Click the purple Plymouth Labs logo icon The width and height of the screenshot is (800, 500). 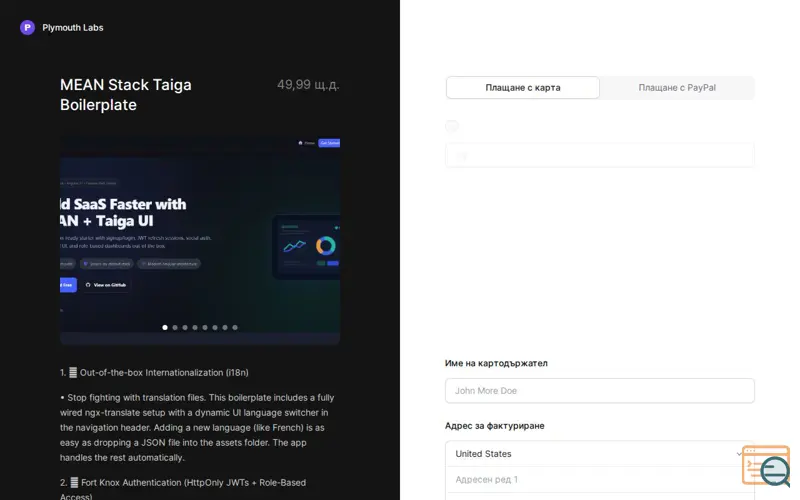tap(27, 28)
